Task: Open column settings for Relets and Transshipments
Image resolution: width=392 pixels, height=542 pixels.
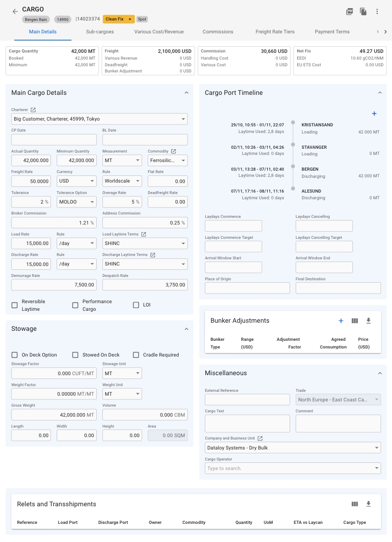Action: tap(354, 504)
